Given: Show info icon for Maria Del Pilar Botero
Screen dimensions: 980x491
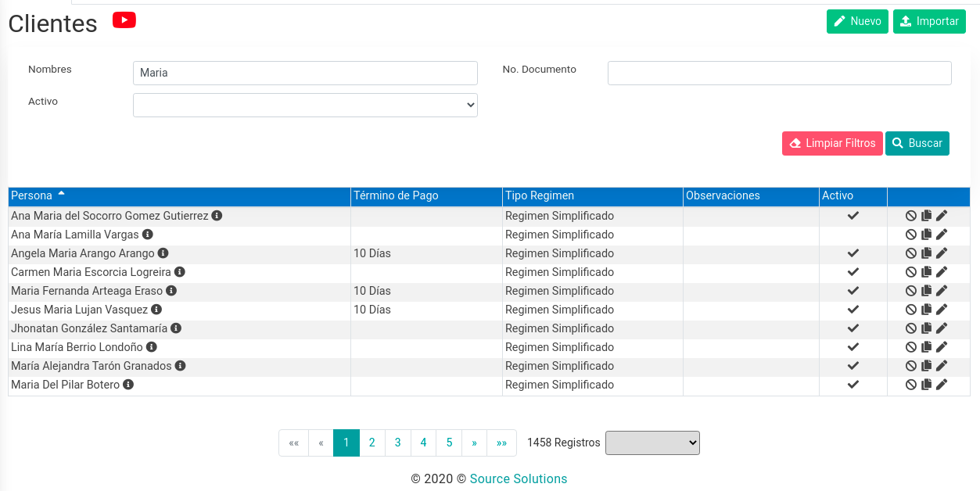Looking at the screenshot, I should [128, 385].
